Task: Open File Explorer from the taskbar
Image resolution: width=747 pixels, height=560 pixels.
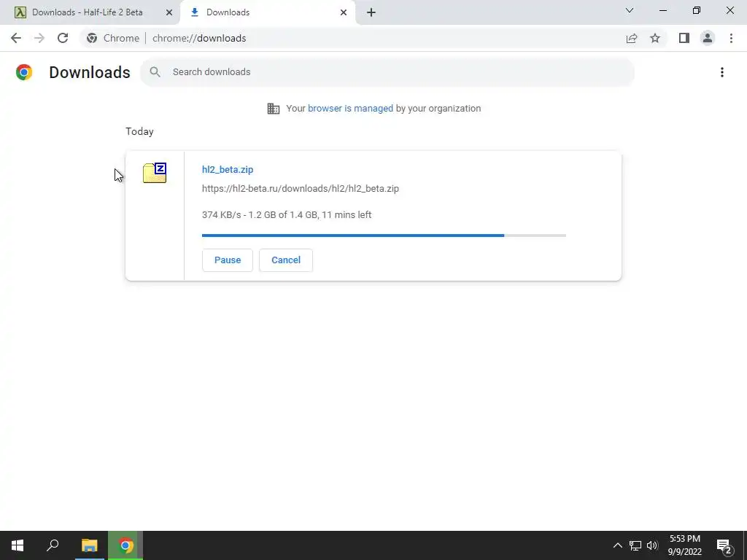Action: (89, 545)
